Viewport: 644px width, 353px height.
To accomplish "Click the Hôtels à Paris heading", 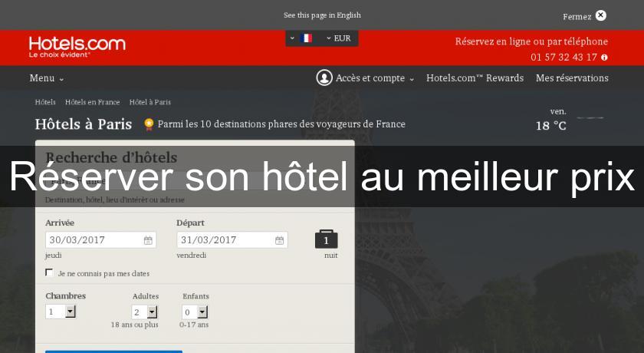I will [x=84, y=124].
